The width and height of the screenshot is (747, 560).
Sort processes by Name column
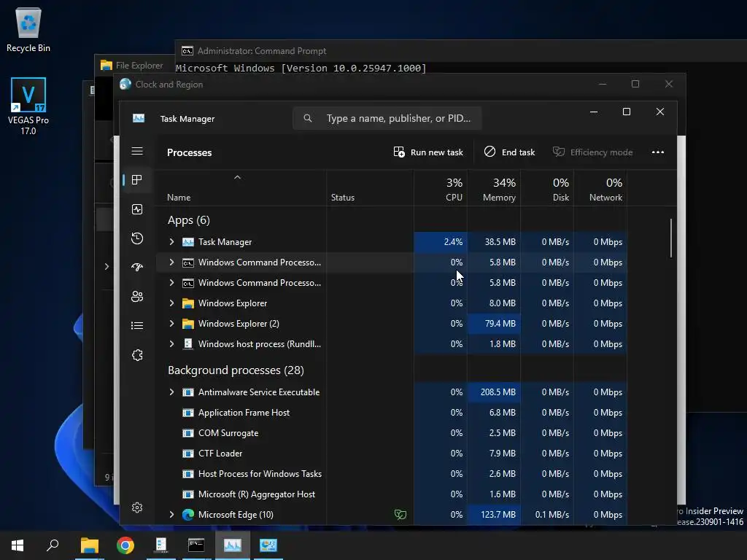click(241, 189)
